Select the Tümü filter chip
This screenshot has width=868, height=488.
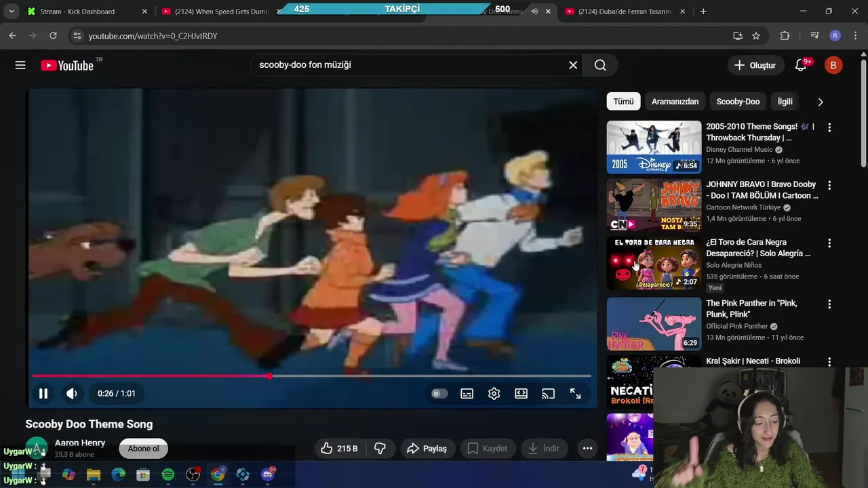pyautogui.click(x=623, y=102)
